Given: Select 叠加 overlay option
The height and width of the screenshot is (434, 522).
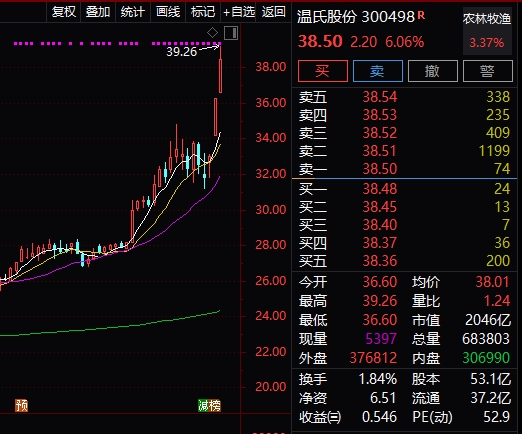Looking at the screenshot, I should (x=98, y=12).
